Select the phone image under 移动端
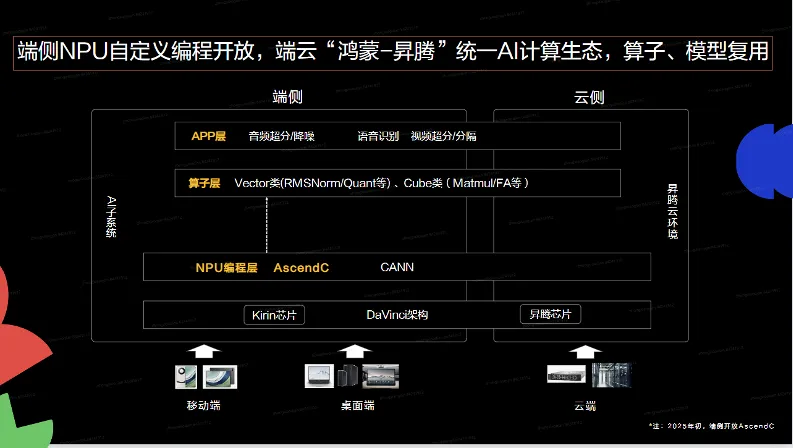 (186, 377)
